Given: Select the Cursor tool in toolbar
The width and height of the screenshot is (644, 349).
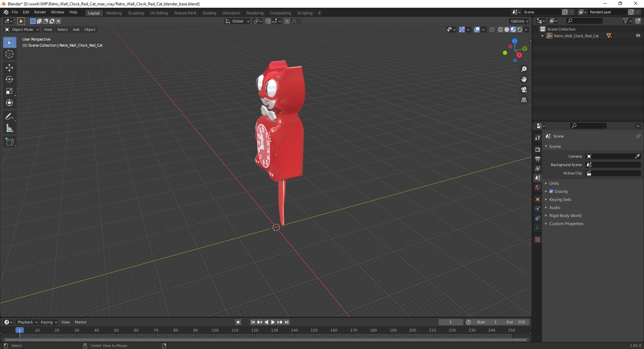Looking at the screenshot, I should tap(9, 54).
